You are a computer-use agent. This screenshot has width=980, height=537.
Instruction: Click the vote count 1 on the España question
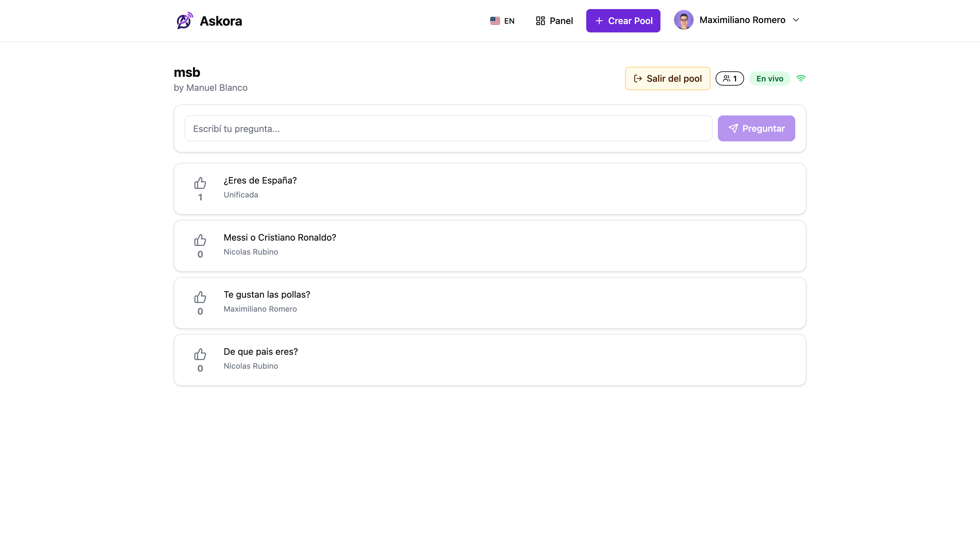(200, 197)
